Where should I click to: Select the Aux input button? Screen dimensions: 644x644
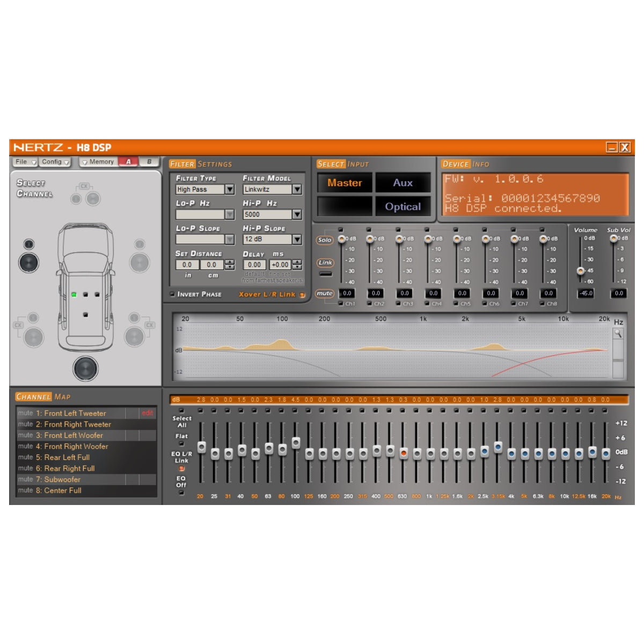pyautogui.click(x=402, y=183)
